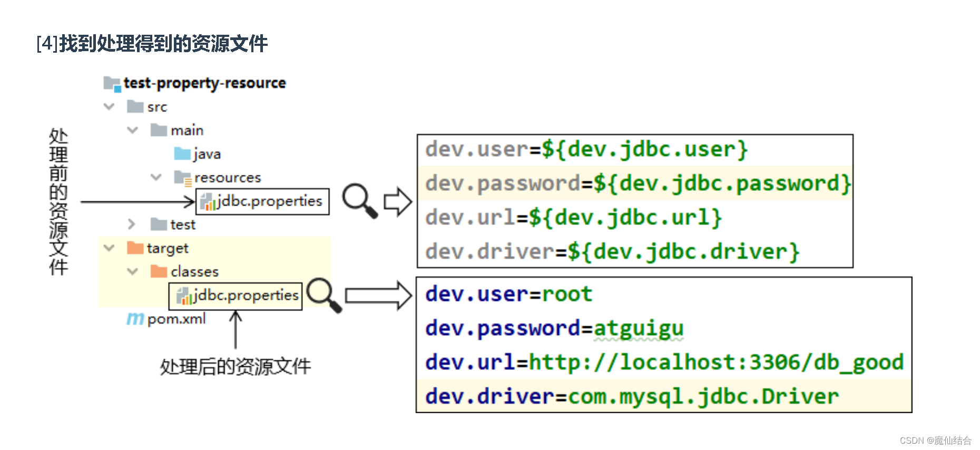Collapse the classes folder chevron
The height and width of the screenshot is (450, 980).
click(x=133, y=271)
